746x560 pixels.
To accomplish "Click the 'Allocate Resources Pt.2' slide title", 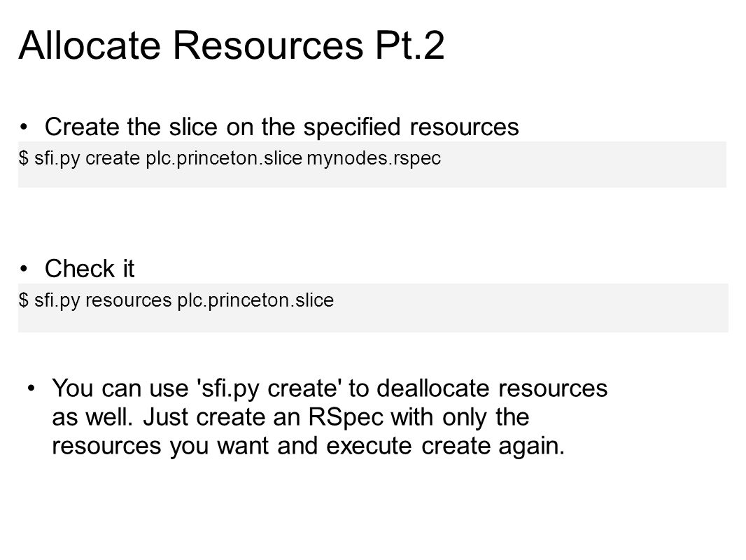I will click(x=232, y=45).
